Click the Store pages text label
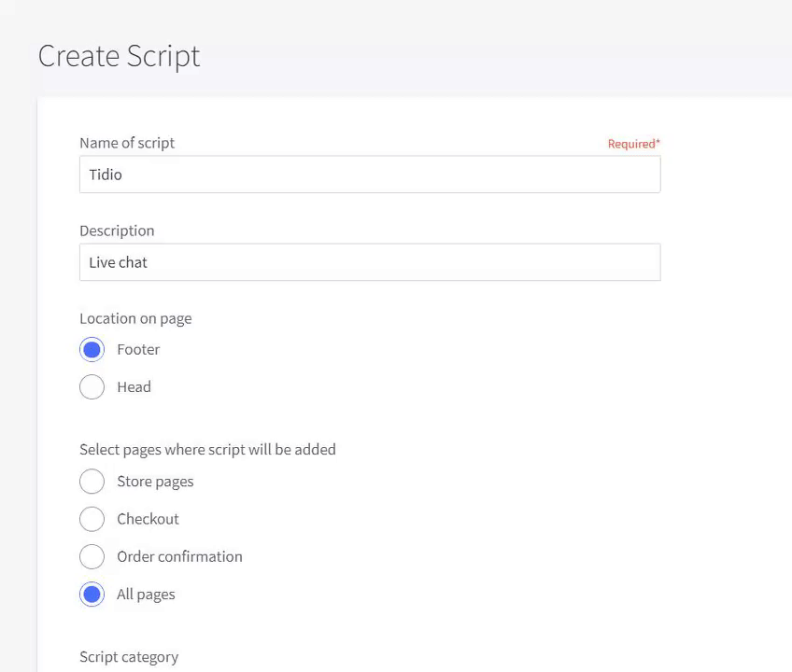This screenshot has width=792, height=672. (155, 482)
